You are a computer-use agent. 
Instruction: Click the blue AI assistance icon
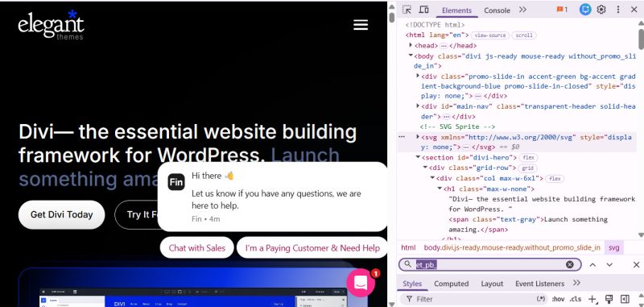tap(585, 10)
